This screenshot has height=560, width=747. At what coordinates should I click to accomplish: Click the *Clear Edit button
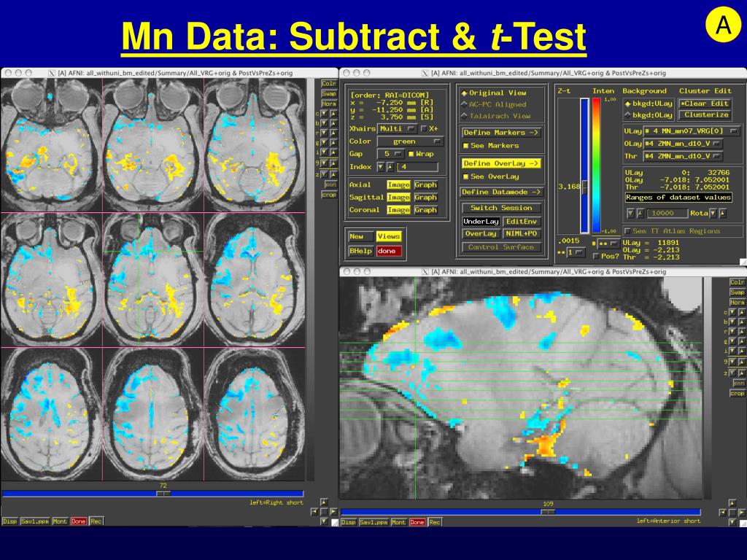pos(705,104)
